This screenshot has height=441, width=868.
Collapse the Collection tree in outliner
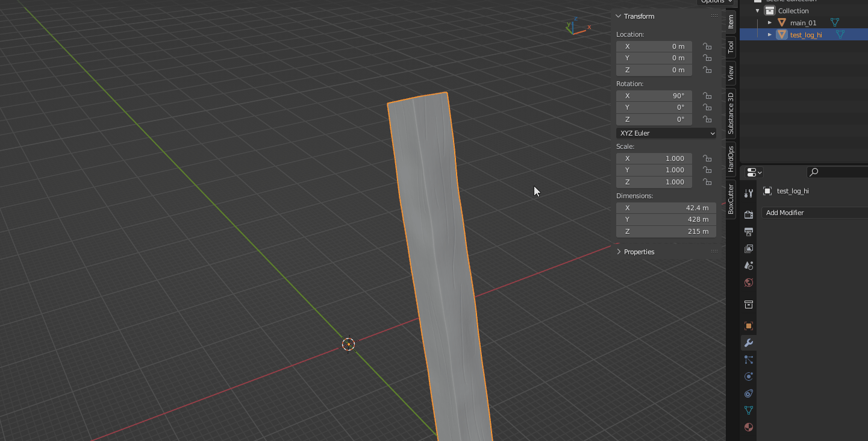click(x=757, y=11)
